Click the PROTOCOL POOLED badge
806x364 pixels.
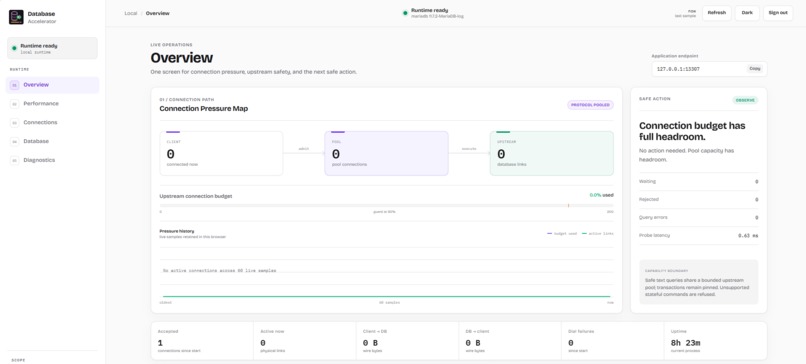click(x=591, y=105)
